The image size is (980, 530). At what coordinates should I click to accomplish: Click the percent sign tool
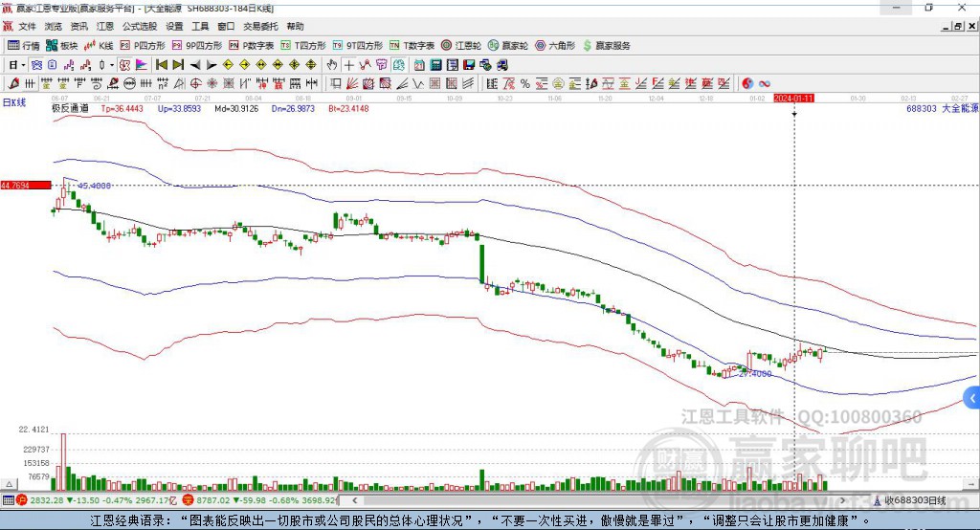tap(525, 84)
